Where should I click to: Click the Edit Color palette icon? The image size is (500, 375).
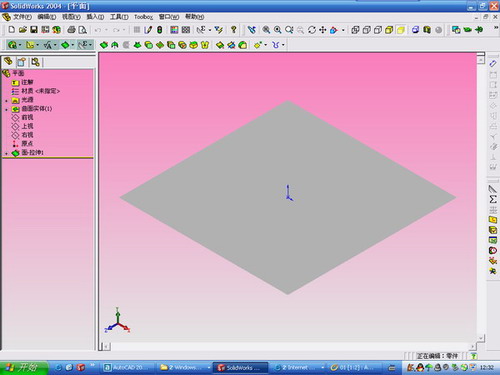(174, 30)
